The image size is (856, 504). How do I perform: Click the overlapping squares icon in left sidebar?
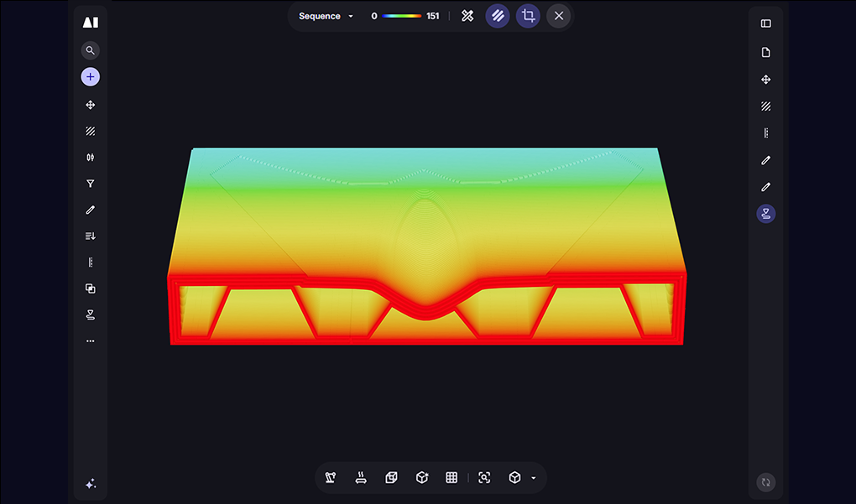pyautogui.click(x=90, y=288)
